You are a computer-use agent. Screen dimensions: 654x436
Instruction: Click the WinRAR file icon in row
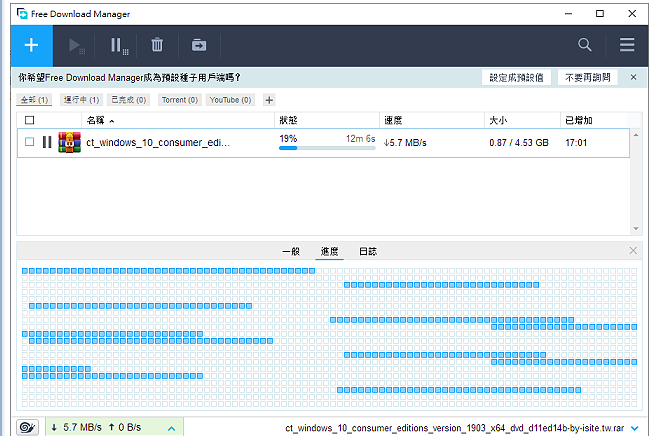pos(69,142)
